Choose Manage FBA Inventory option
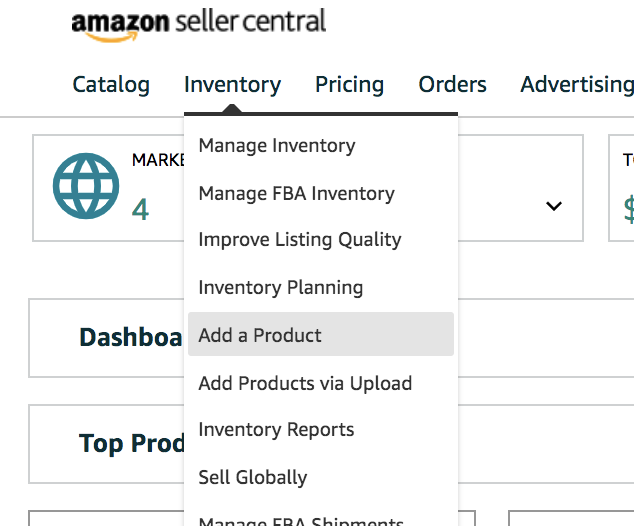 click(x=296, y=193)
